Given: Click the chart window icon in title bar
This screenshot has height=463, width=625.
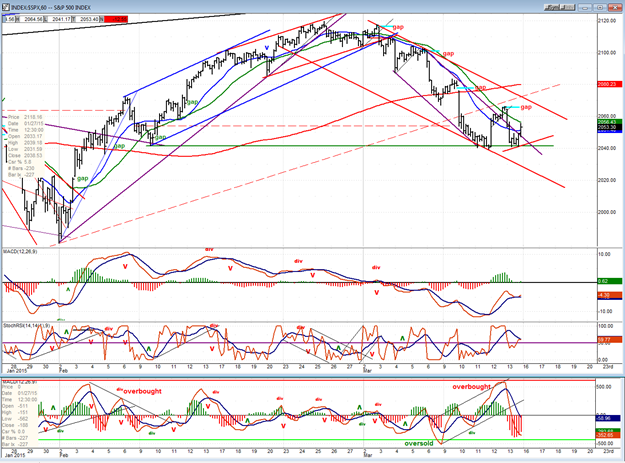Looking at the screenshot, I should pos(5,7).
